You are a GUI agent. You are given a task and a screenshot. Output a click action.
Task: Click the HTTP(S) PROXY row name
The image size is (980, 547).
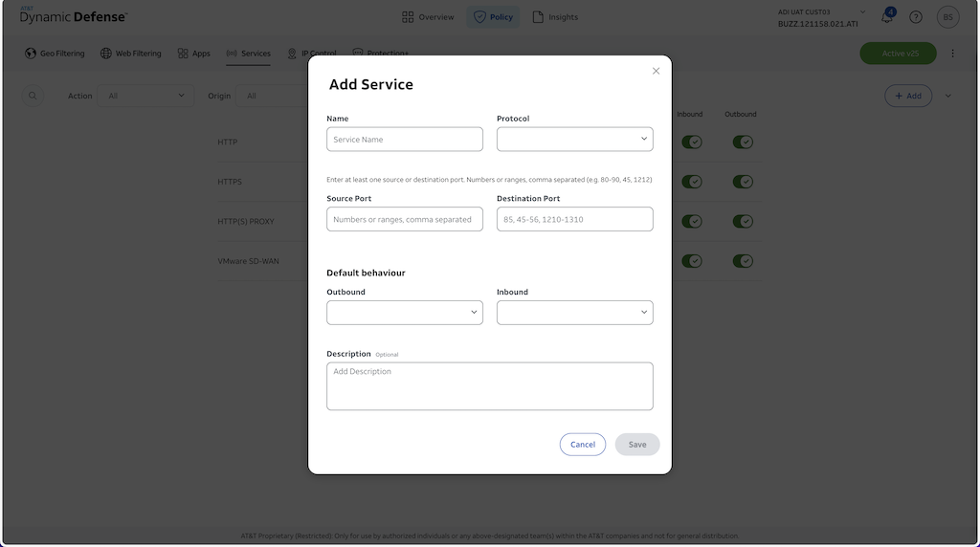(246, 221)
